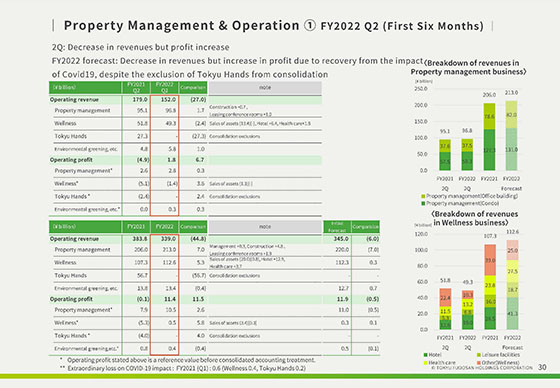Screen dimensions: 560x388
Task: Click the Hotel legend color swatch
Action: [425, 355]
